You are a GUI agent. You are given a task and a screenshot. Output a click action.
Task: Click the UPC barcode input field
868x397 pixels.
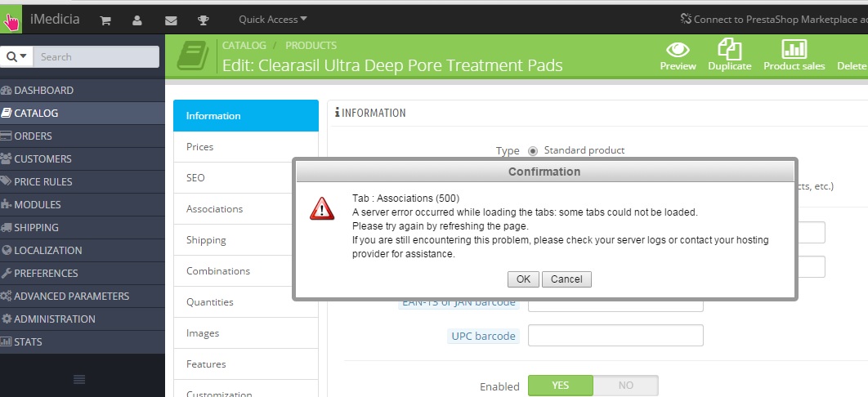(615, 336)
